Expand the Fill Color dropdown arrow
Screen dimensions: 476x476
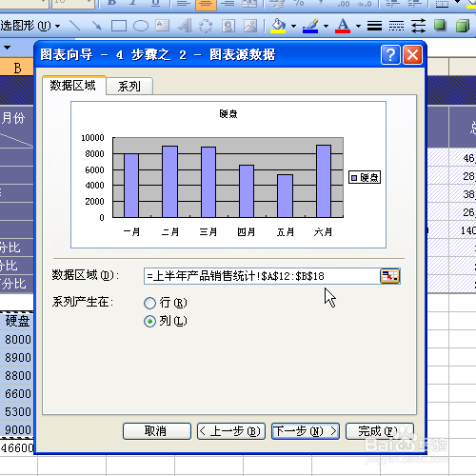(x=293, y=26)
